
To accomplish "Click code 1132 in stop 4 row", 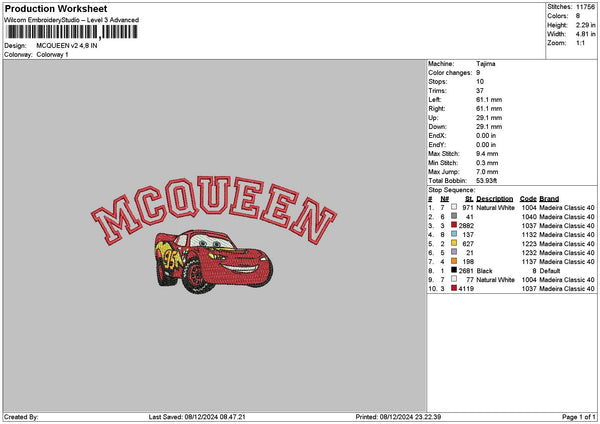I will click(529, 235).
